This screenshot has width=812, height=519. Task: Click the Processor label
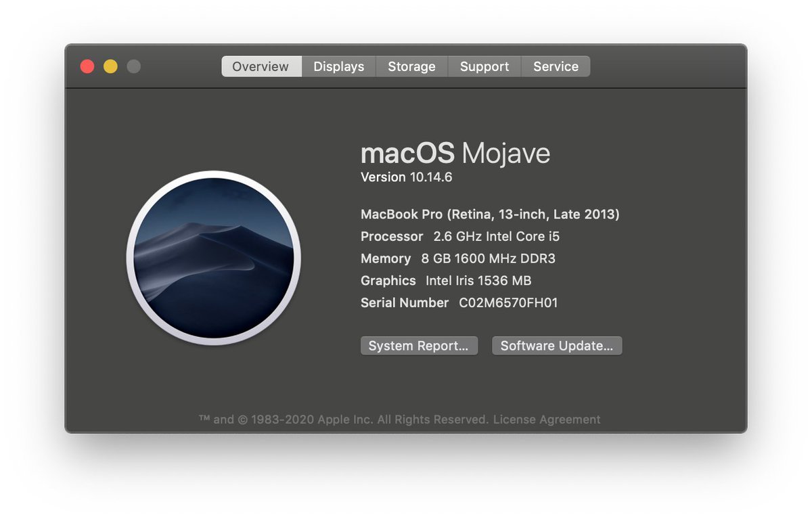tap(392, 237)
